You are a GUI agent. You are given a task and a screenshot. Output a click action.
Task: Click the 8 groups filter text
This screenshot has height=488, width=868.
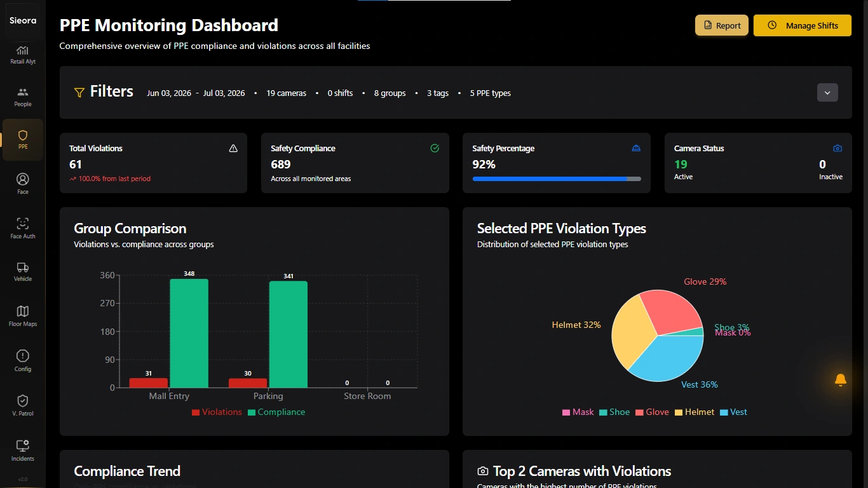pos(390,93)
